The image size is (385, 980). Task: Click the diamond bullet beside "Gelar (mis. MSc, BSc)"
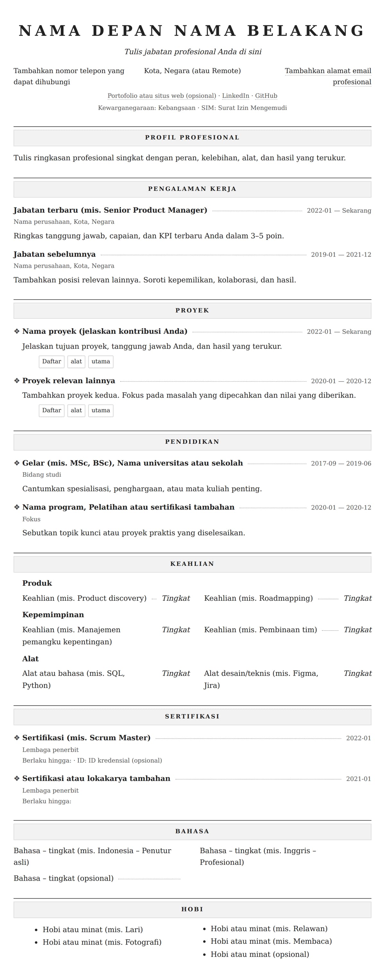coord(17,463)
